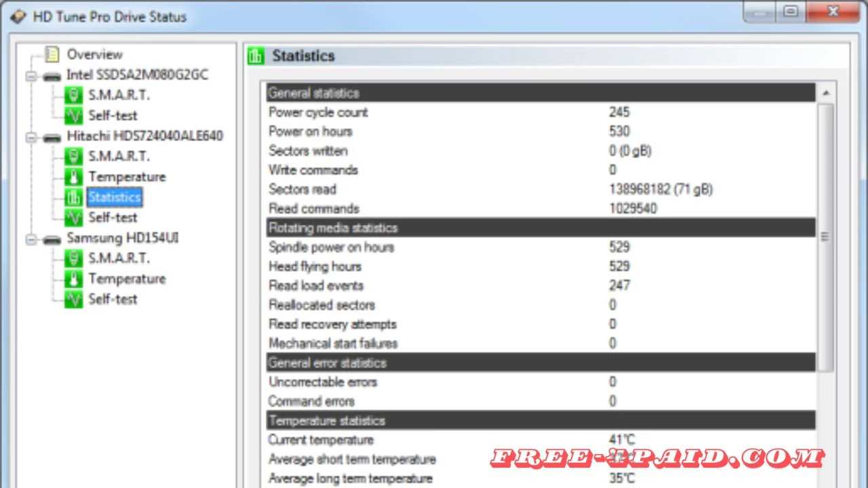Open S.M.A.R.T. under the Intel drive
Screen dimensions: 868x488
[119, 95]
